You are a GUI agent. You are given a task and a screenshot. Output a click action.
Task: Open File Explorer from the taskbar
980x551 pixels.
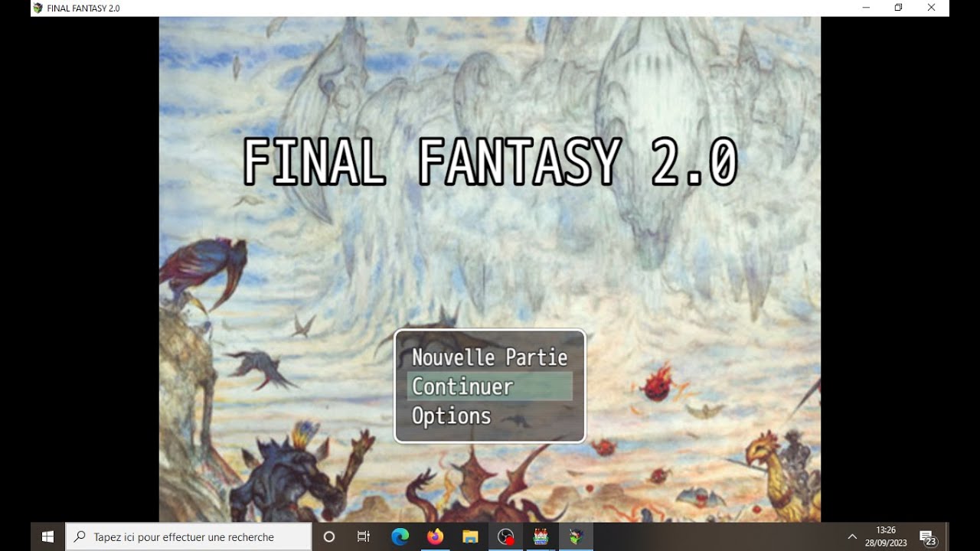click(470, 537)
